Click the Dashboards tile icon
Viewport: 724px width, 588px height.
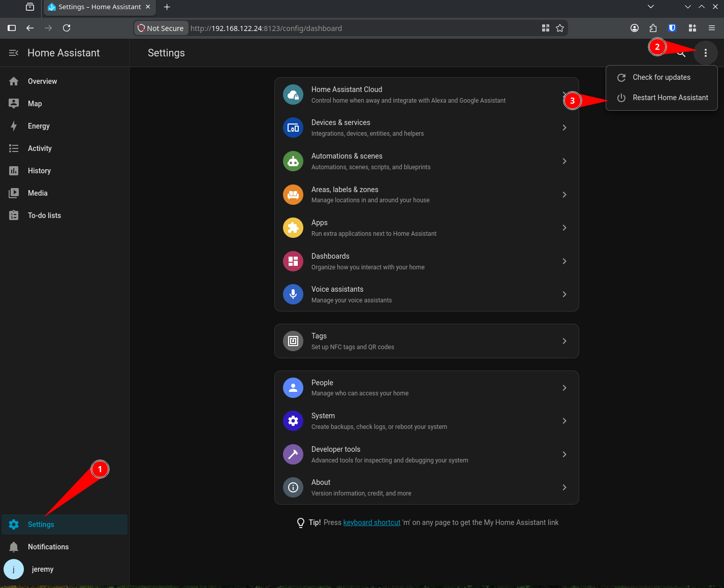[293, 261]
